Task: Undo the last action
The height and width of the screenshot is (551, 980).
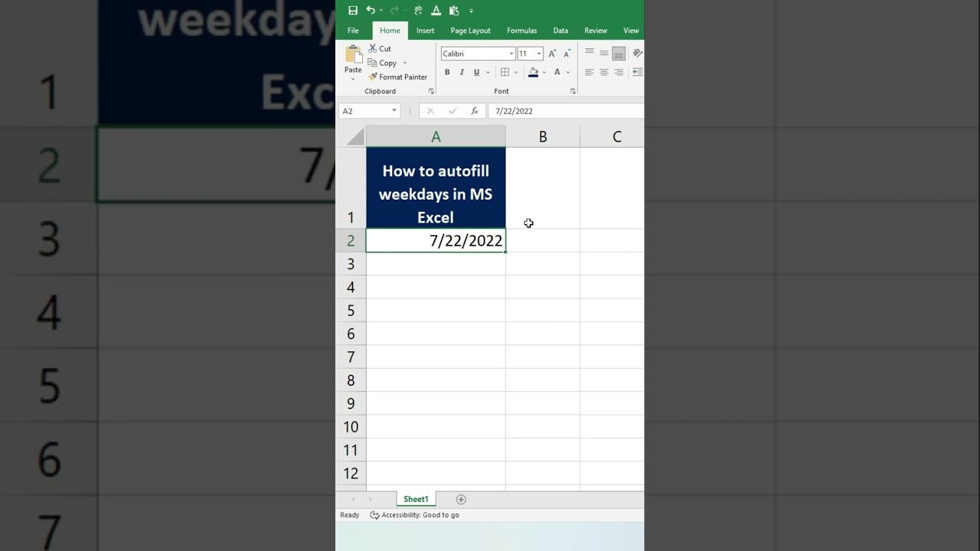Action: [371, 11]
